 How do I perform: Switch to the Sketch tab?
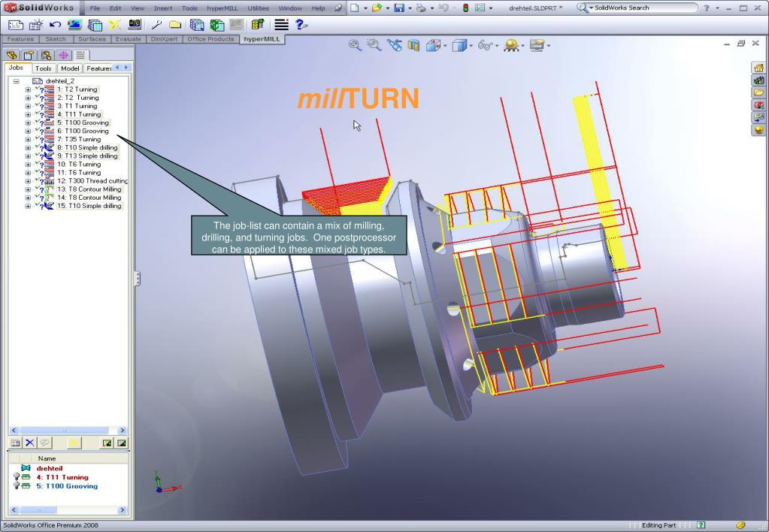pos(56,39)
